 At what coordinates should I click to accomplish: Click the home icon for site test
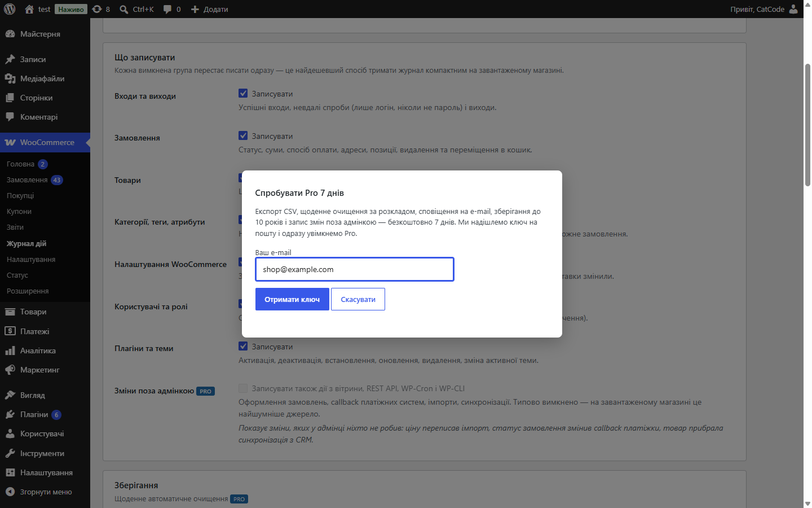coord(29,9)
